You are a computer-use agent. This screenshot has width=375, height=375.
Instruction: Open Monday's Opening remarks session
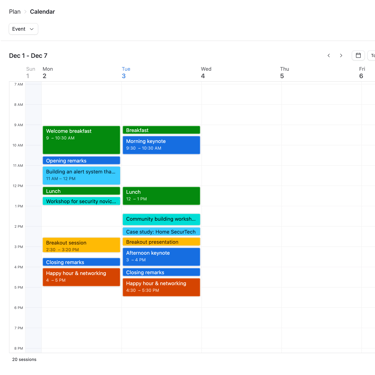click(x=81, y=161)
